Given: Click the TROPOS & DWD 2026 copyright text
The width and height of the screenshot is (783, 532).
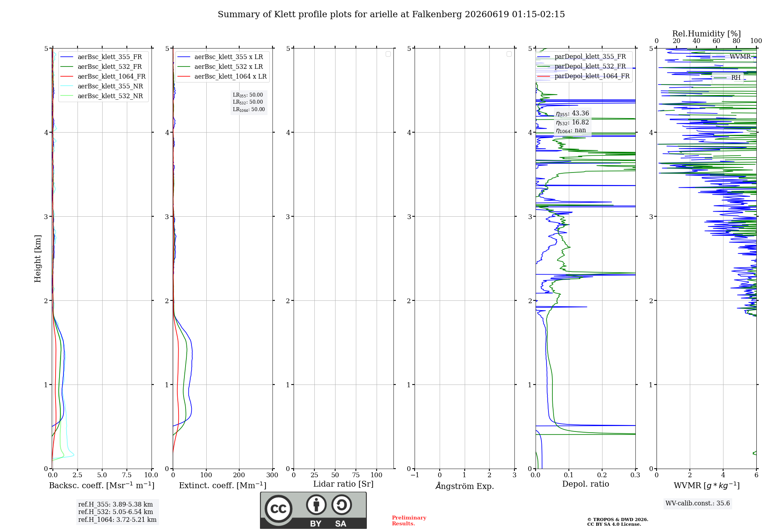Looking at the screenshot, I should (x=617, y=520).
